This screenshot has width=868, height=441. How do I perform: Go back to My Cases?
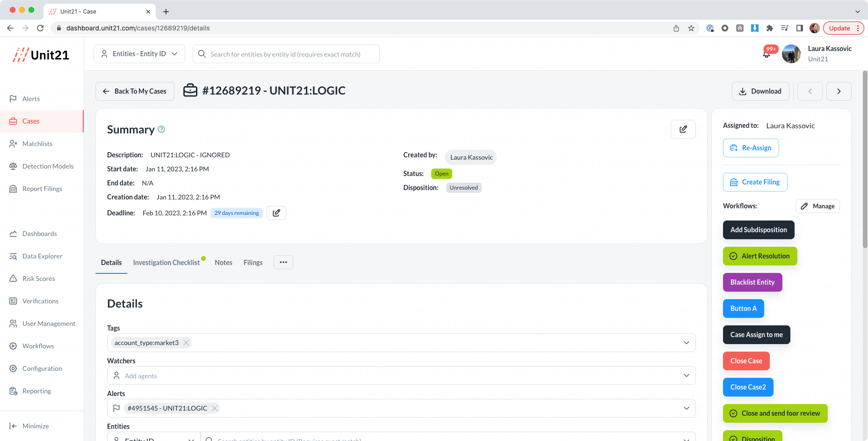[x=135, y=91]
